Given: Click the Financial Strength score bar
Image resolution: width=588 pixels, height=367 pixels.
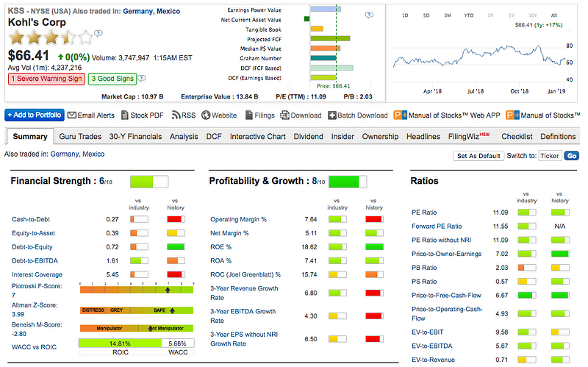Looking at the screenshot, I should click(149, 182).
